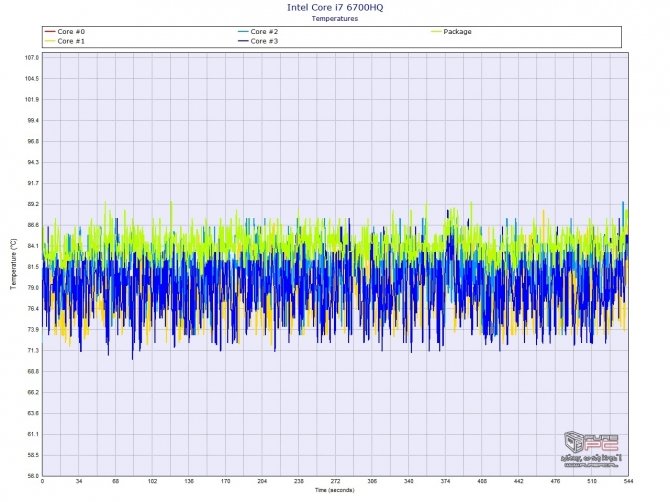The width and height of the screenshot is (670, 502).
Task: Click the 81.5 y-axis value
Action: (x=32, y=267)
